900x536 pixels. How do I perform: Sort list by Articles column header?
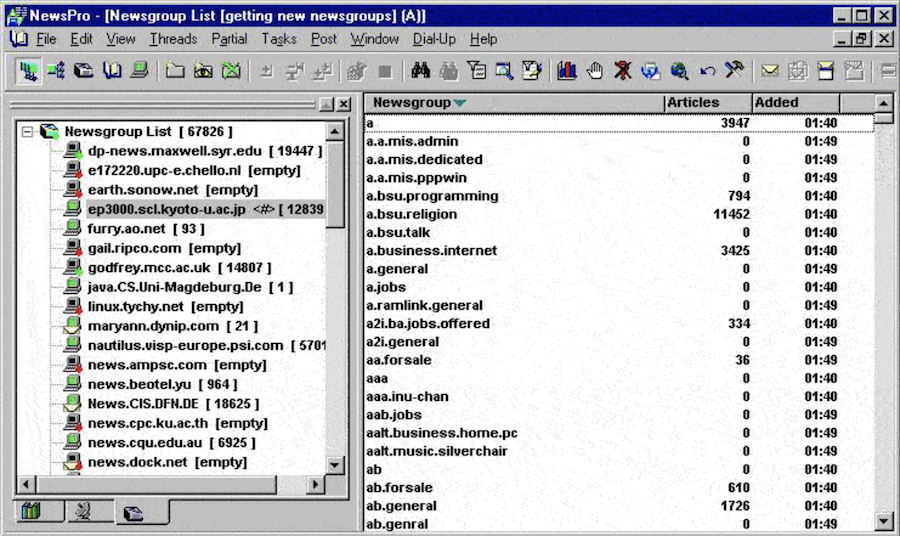(x=693, y=103)
